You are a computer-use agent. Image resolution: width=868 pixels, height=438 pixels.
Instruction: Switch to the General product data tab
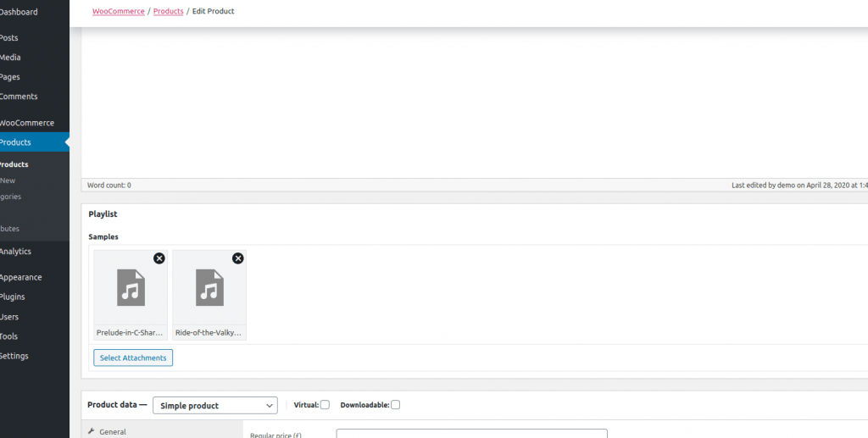point(112,431)
